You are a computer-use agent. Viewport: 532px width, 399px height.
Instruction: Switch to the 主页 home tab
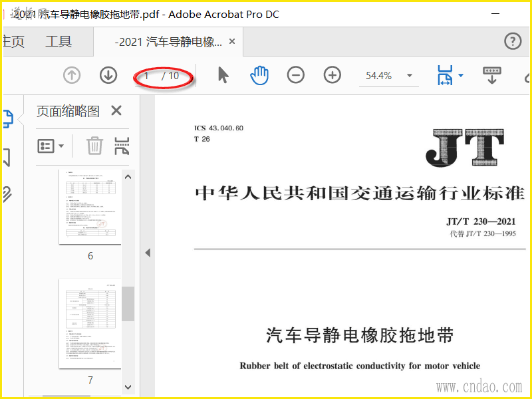point(13,42)
